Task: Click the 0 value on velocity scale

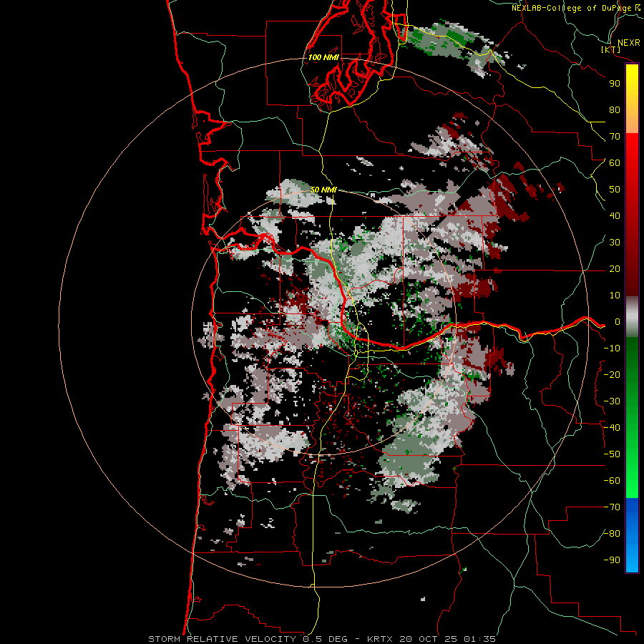Action: 618,322
